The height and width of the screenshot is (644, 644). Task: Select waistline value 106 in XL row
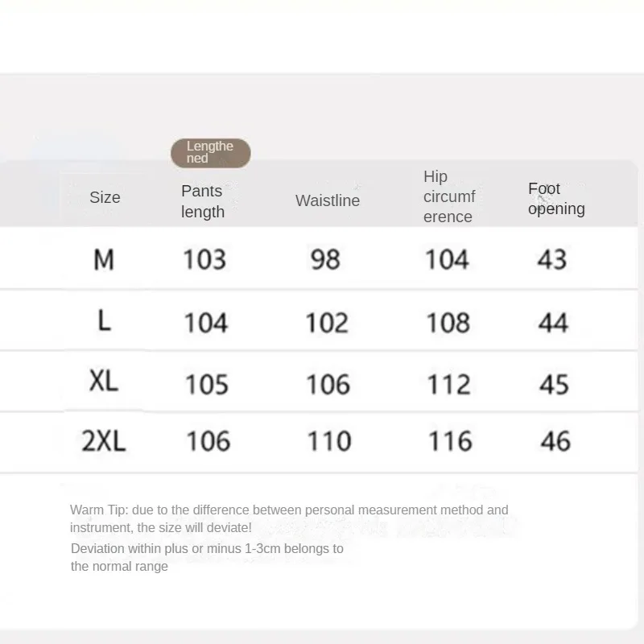point(328,384)
